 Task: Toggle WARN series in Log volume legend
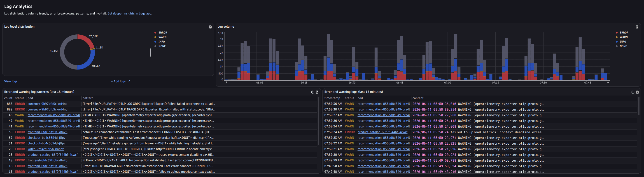(622, 37)
